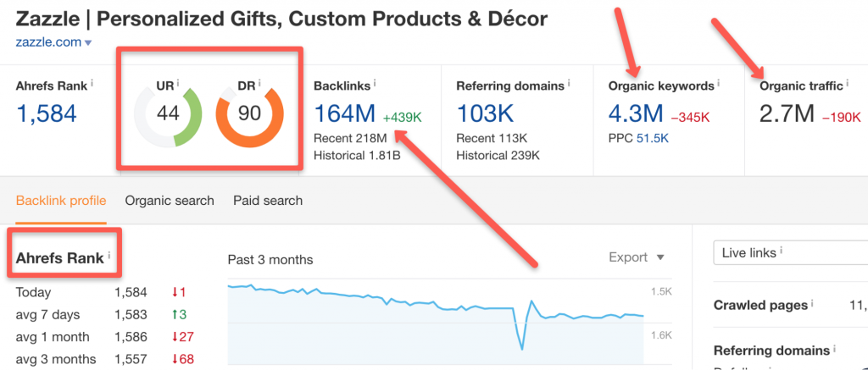868x370 pixels.
Task: Click the 1.5K chart axis label
Action: pyautogui.click(x=661, y=292)
